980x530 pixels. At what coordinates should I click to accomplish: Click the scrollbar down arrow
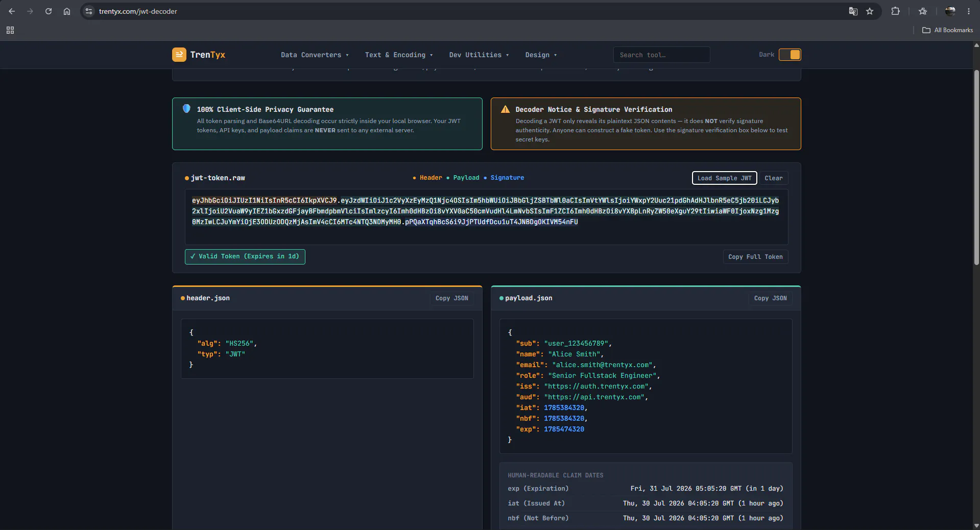[x=976, y=525]
